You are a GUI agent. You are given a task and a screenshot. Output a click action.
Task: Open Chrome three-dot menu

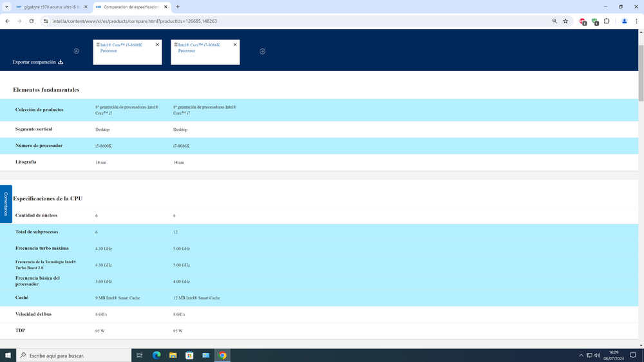click(x=636, y=21)
